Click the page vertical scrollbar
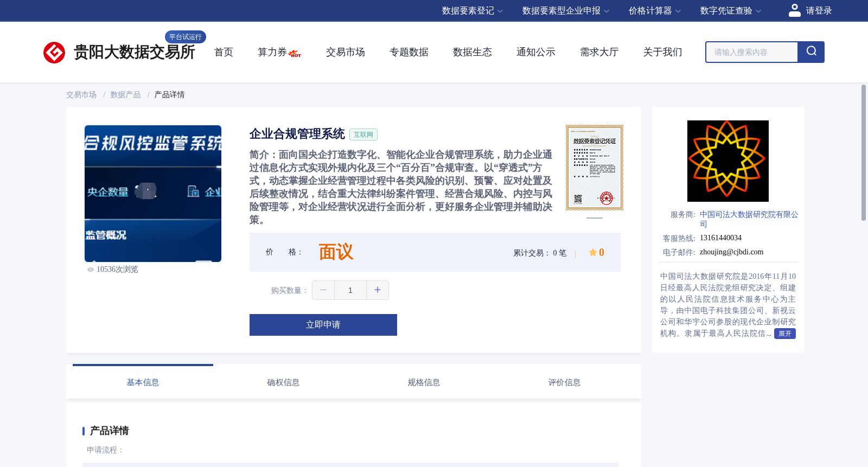Viewport: 868px width, 467px height. click(x=864, y=152)
